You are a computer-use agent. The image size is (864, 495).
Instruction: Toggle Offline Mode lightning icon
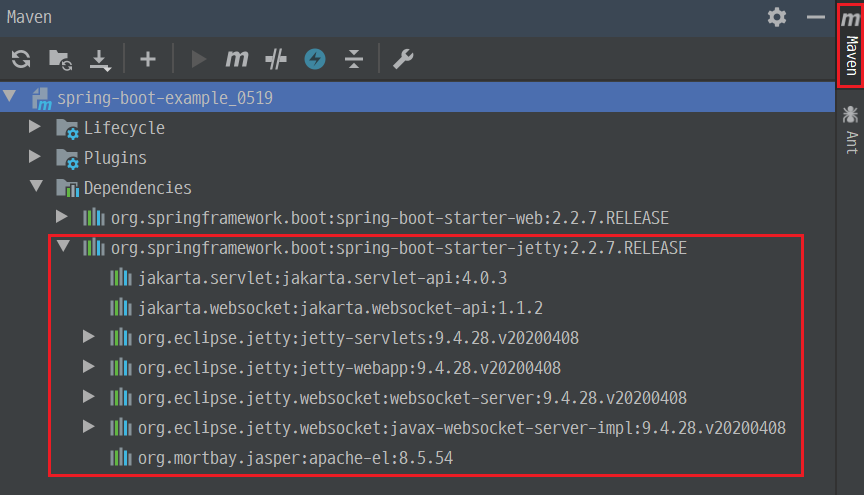315,59
